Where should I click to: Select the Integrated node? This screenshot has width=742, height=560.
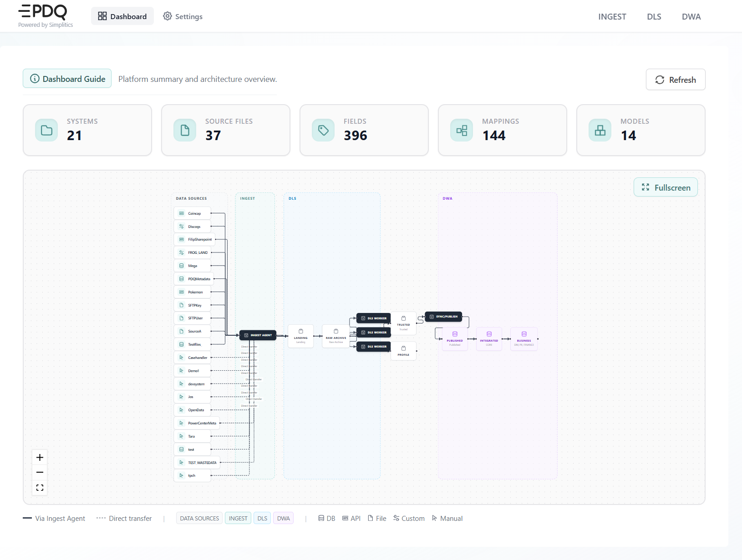pos(489,339)
